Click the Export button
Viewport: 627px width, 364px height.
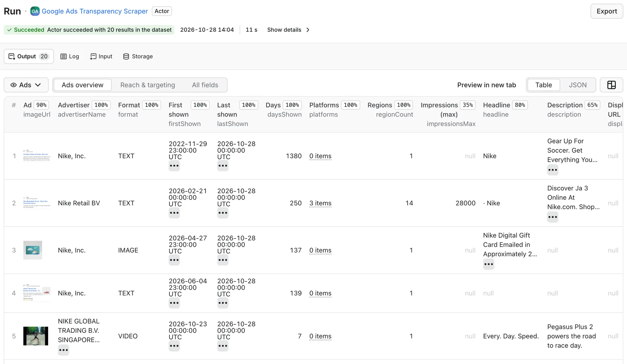click(x=606, y=11)
